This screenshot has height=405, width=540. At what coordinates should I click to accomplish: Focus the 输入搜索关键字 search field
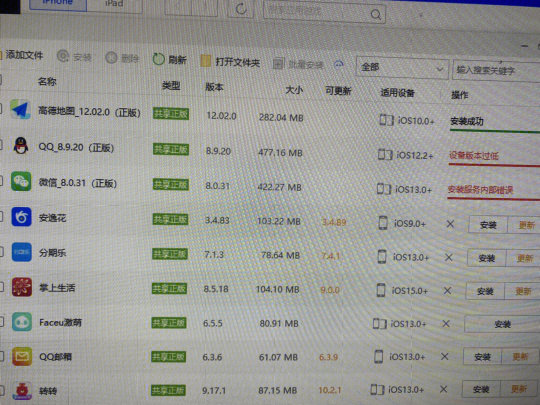(496, 70)
